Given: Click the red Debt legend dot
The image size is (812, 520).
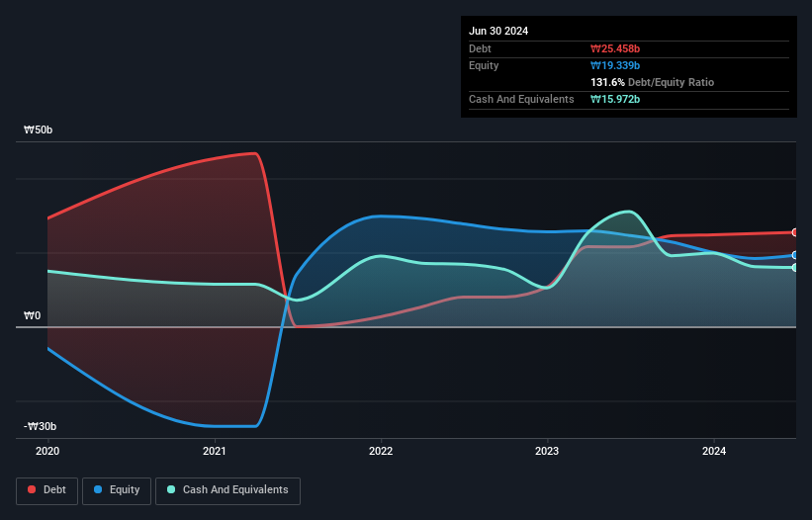Looking at the screenshot, I should coord(32,489).
